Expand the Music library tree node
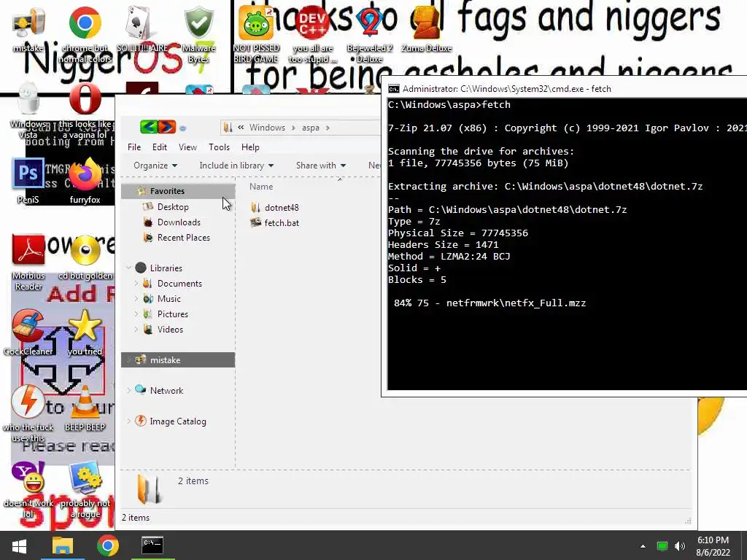The image size is (747, 560). tap(136, 298)
